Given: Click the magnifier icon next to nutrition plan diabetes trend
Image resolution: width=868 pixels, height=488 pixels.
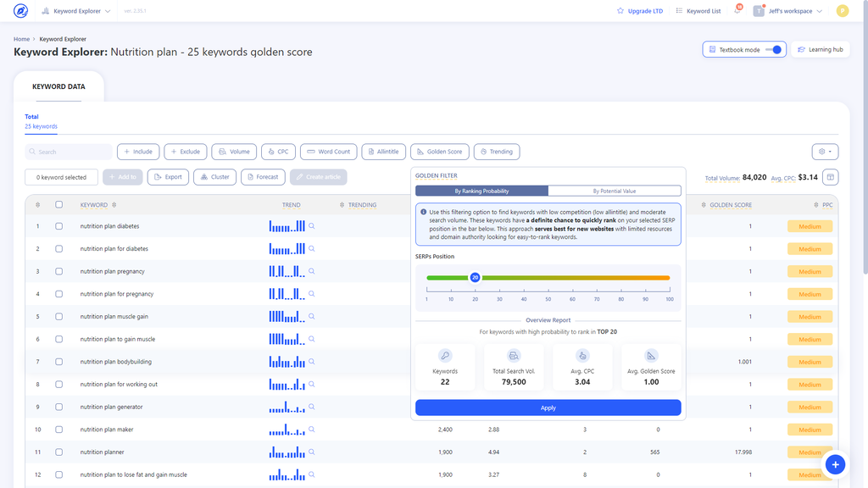Looking at the screenshot, I should (x=312, y=226).
